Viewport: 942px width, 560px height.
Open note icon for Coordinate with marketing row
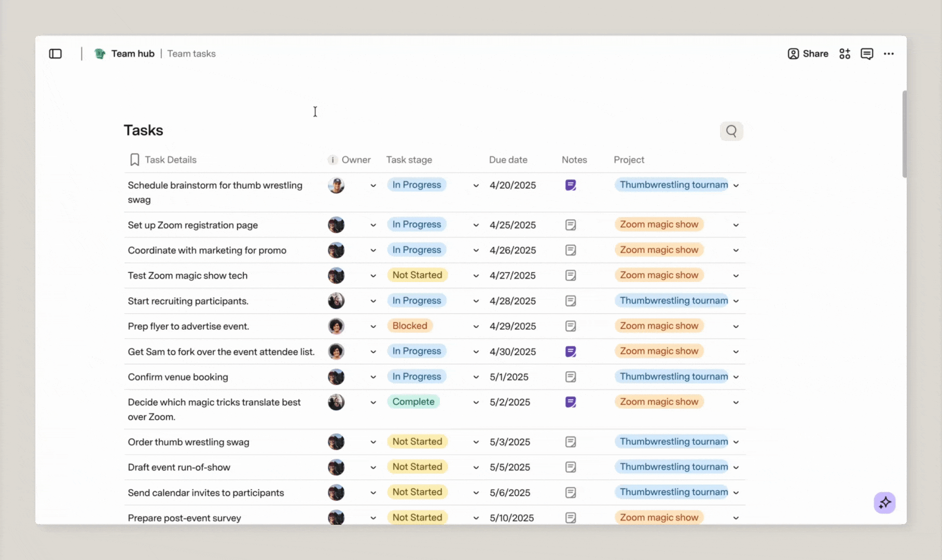pos(571,250)
